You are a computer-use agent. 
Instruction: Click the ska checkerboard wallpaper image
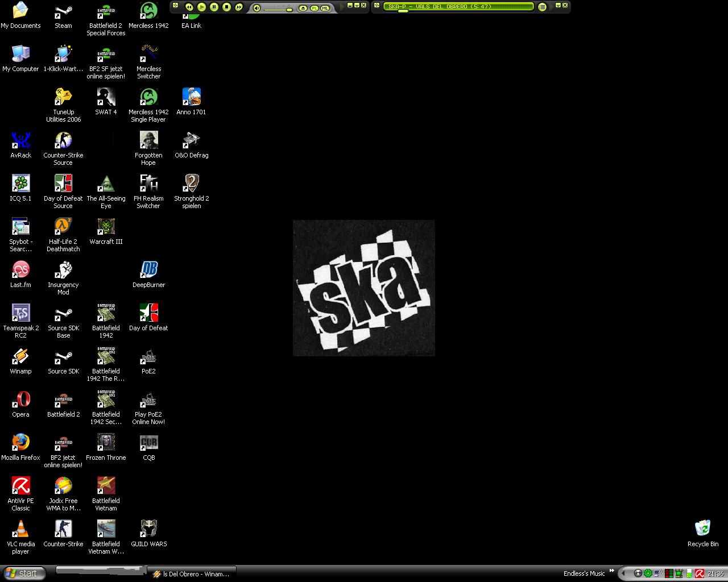coord(364,288)
